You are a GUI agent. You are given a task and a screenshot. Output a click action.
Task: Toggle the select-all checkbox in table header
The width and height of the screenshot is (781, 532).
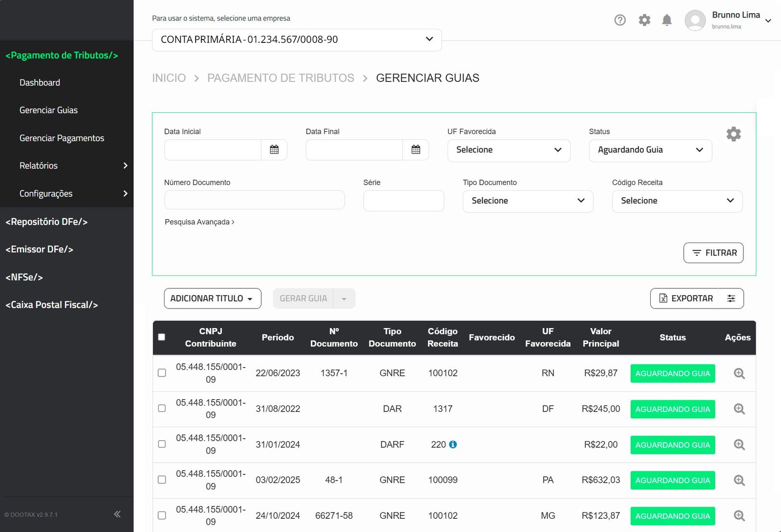pyautogui.click(x=162, y=337)
